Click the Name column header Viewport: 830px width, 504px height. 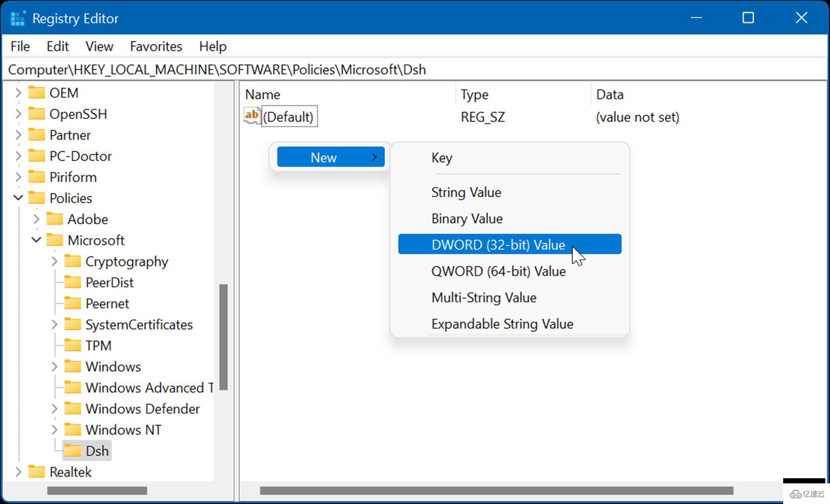tap(348, 94)
